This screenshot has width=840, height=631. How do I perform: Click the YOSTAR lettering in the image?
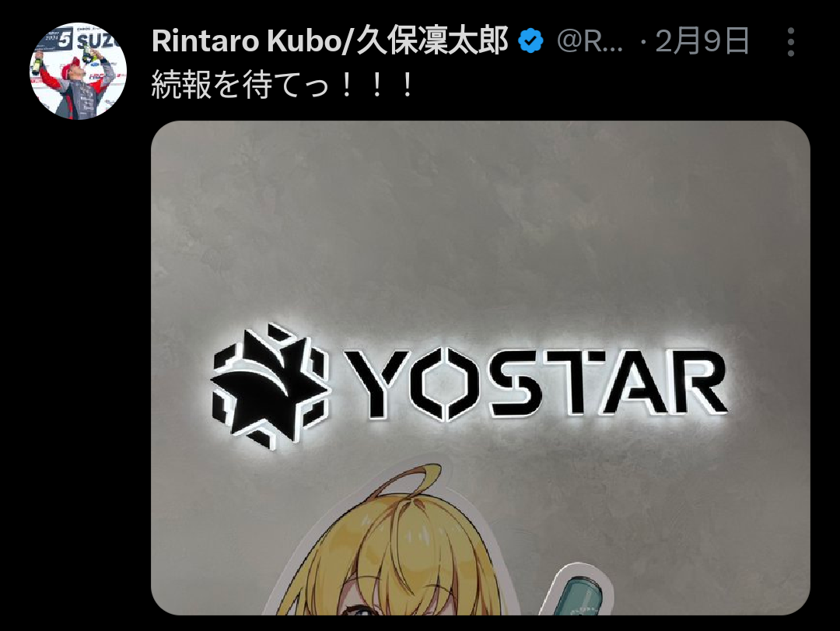point(536,384)
